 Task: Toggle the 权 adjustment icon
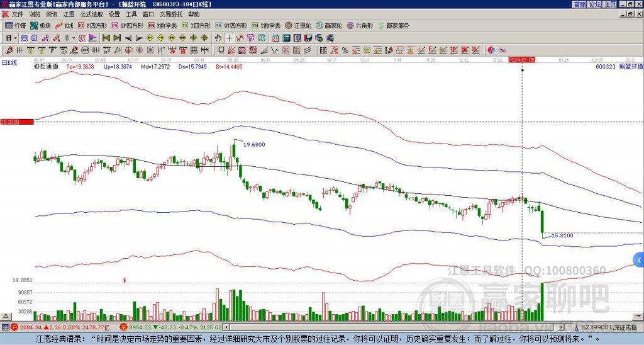click(82, 38)
